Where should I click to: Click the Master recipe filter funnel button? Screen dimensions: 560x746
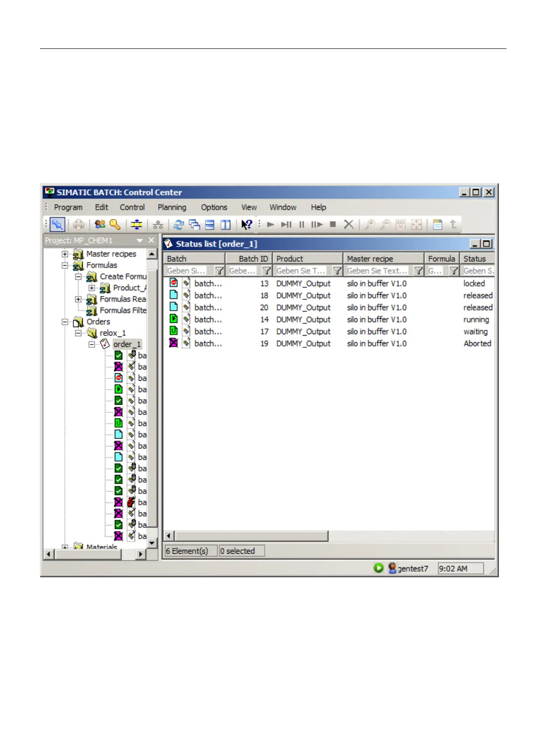click(418, 271)
